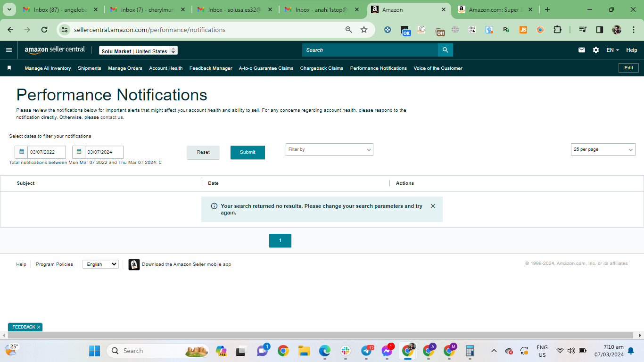Open Chrome media controls icon
This screenshot has height=362, width=644.
[x=583, y=30]
